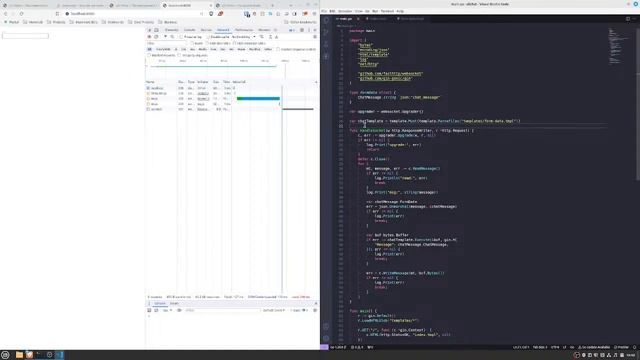Screen dimensions: 640x360
Task: Focus the text input on the web page
Action: [x=25, y=36]
